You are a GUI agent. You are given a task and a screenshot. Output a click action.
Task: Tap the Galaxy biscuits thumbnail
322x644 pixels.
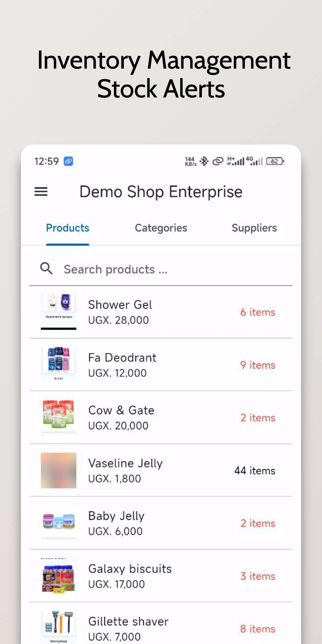pyautogui.click(x=58, y=576)
